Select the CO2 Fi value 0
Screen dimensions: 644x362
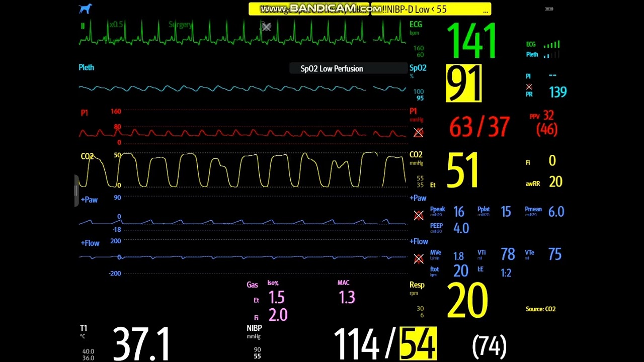point(552,161)
